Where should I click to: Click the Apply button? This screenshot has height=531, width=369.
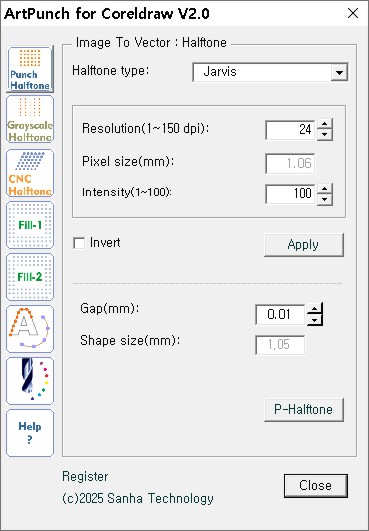304,245
